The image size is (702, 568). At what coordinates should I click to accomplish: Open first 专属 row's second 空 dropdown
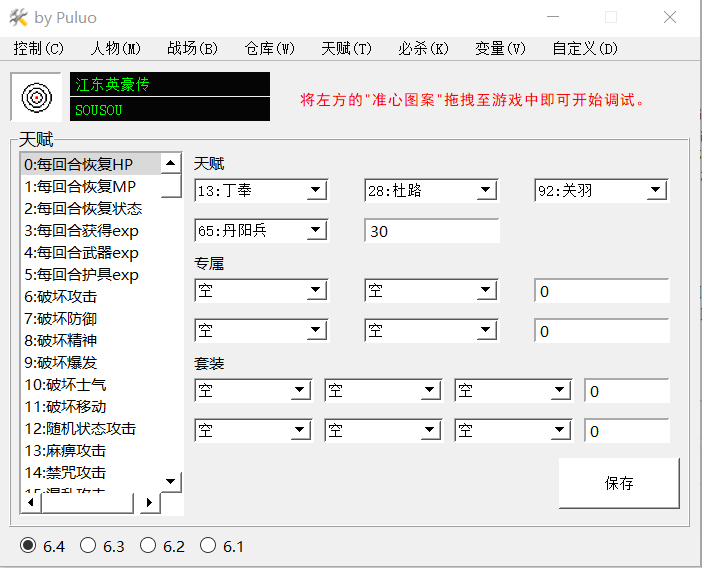click(x=486, y=290)
